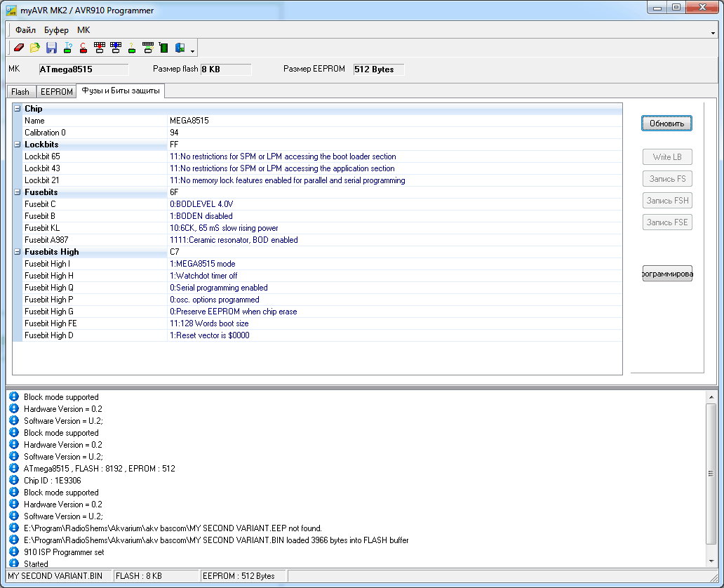This screenshot has height=588, width=724.
Task: Open the menu bar options arrow at right
Action: (x=713, y=33)
